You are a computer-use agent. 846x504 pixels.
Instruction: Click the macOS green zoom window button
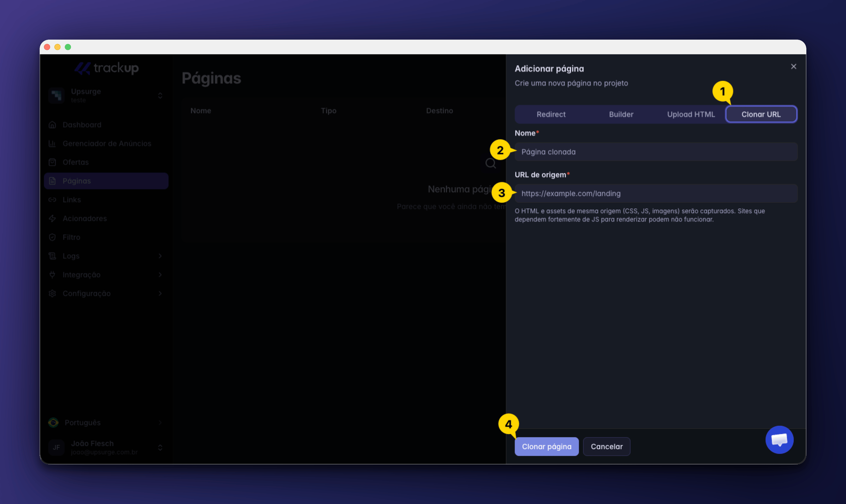[x=68, y=47]
